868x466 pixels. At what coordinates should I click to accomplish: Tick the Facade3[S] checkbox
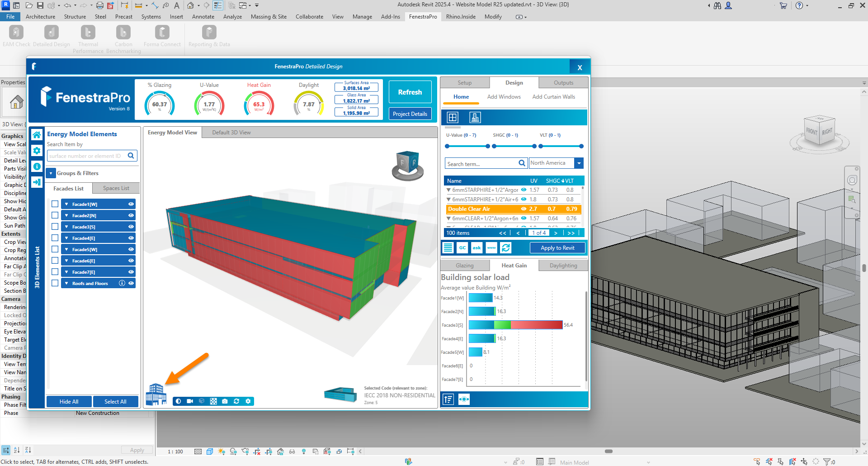click(55, 227)
